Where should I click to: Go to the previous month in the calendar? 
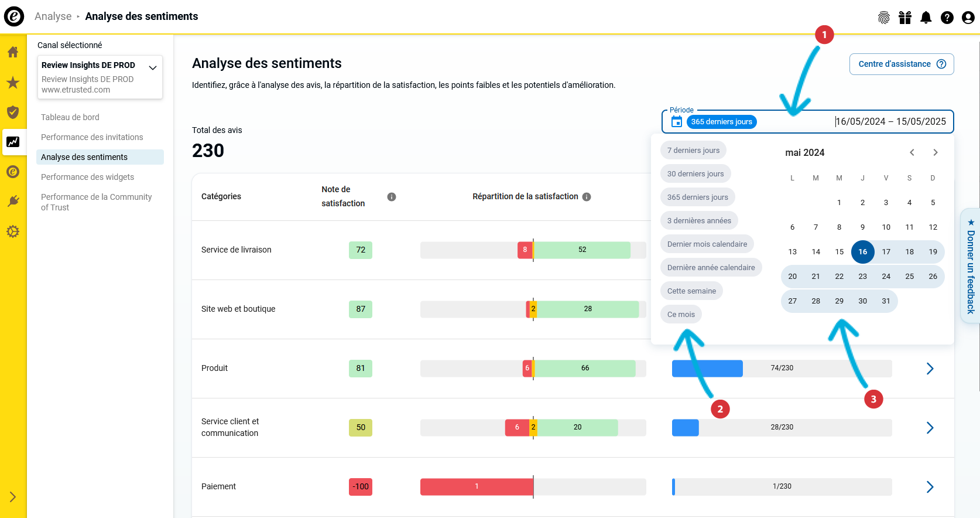pos(912,152)
